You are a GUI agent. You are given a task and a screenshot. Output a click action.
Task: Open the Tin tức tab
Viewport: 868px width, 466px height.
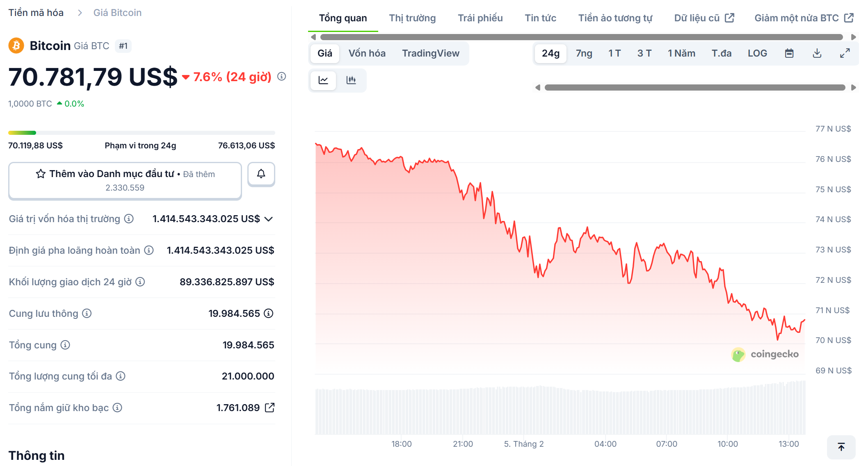[540, 18]
